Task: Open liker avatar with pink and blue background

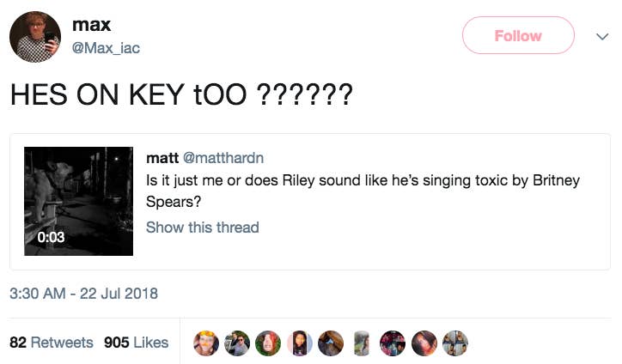Action: [300, 343]
